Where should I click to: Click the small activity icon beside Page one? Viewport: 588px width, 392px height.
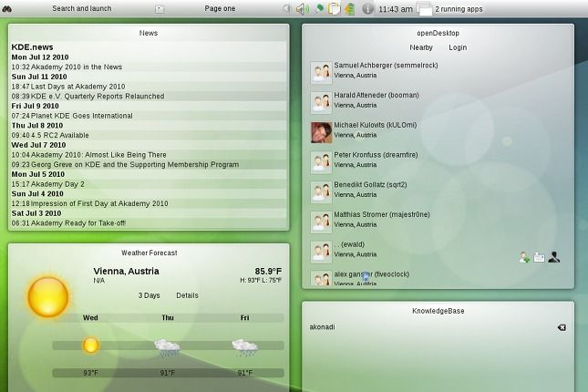point(160,9)
